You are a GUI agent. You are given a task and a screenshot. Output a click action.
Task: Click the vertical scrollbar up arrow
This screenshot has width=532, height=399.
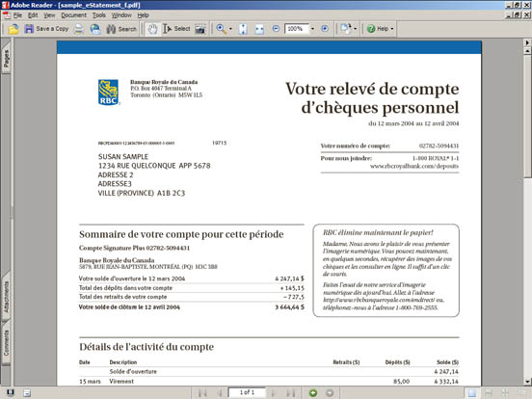527,51
